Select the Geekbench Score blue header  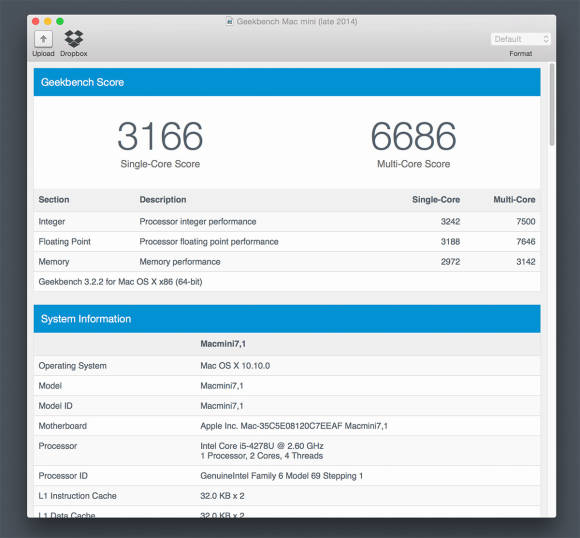[287, 82]
